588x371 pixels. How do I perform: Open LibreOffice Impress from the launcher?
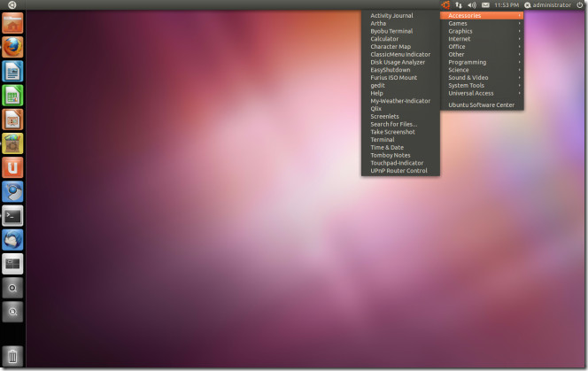click(x=12, y=120)
